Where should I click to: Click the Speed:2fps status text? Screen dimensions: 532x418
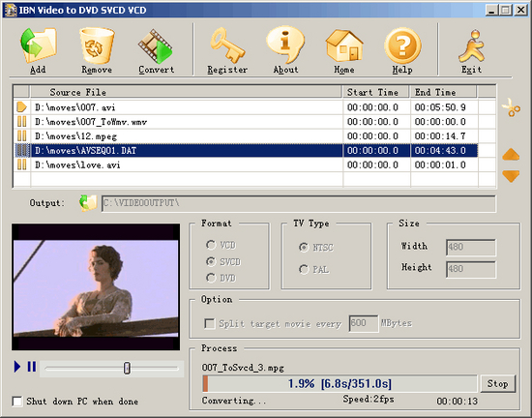click(x=369, y=399)
